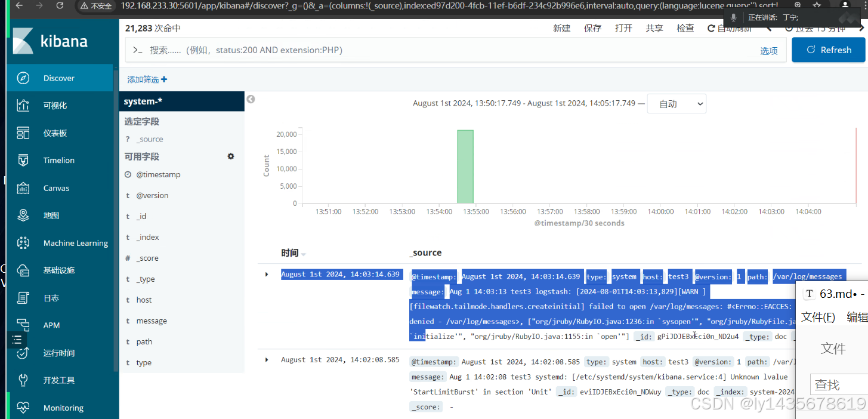The width and height of the screenshot is (868, 419).
Task: Open the APM icon in sidebar
Action: 23,325
